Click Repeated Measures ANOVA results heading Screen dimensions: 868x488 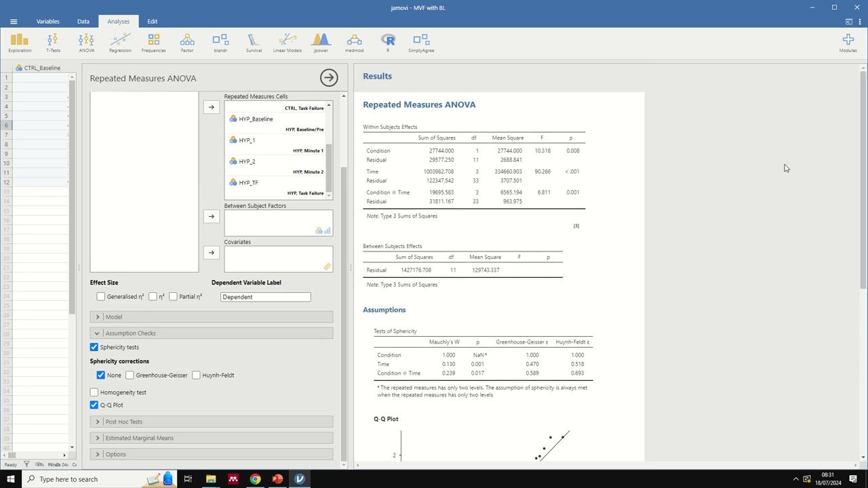click(x=419, y=104)
